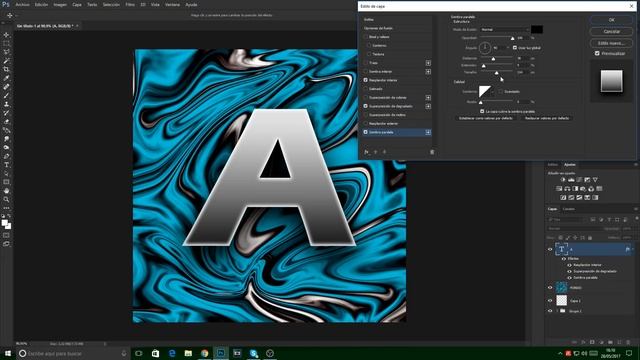Click the fx badge on text layer A
640x360 pixels.
pos(628,249)
